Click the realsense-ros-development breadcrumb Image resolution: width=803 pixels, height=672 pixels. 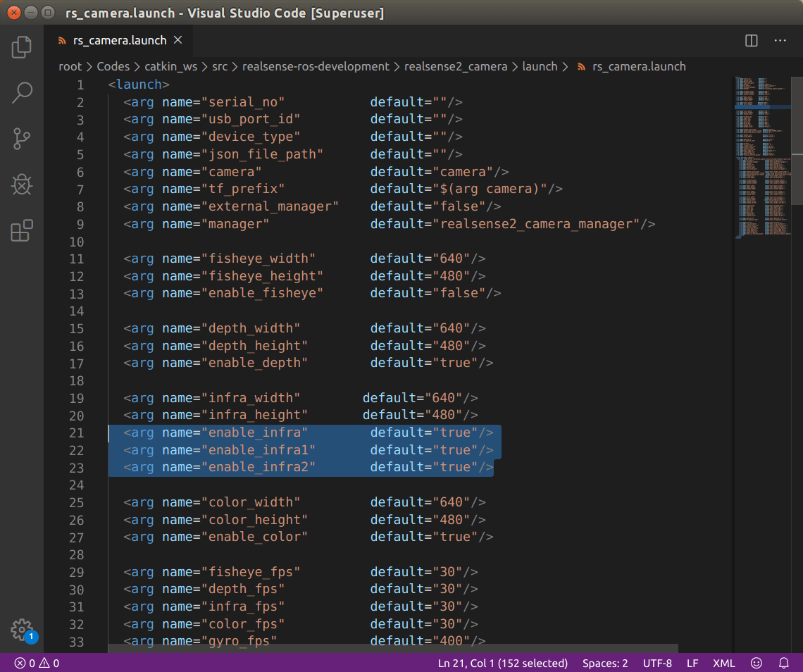(x=316, y=67)
